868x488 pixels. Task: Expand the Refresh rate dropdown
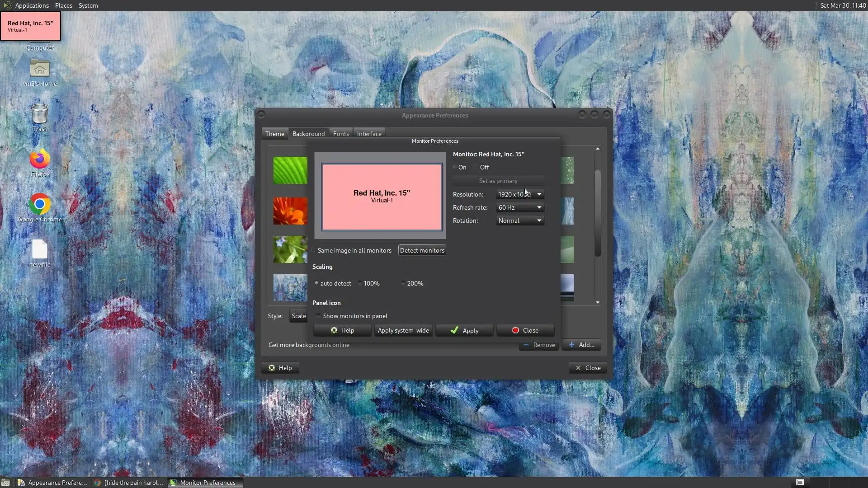click(x=520, y=207)
